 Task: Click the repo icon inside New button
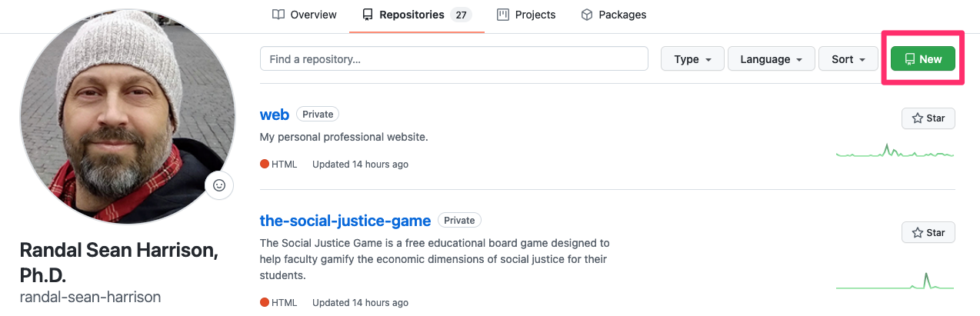pyautogui.click(x=910, y=59)
